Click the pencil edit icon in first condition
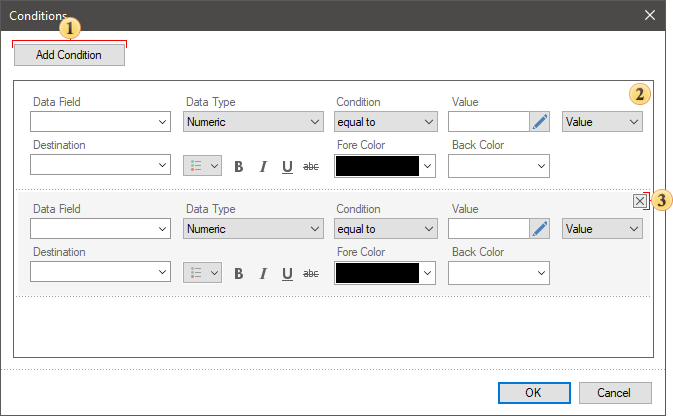The width and height of the screenshot is (673, 416). click(x=540, y=122)
